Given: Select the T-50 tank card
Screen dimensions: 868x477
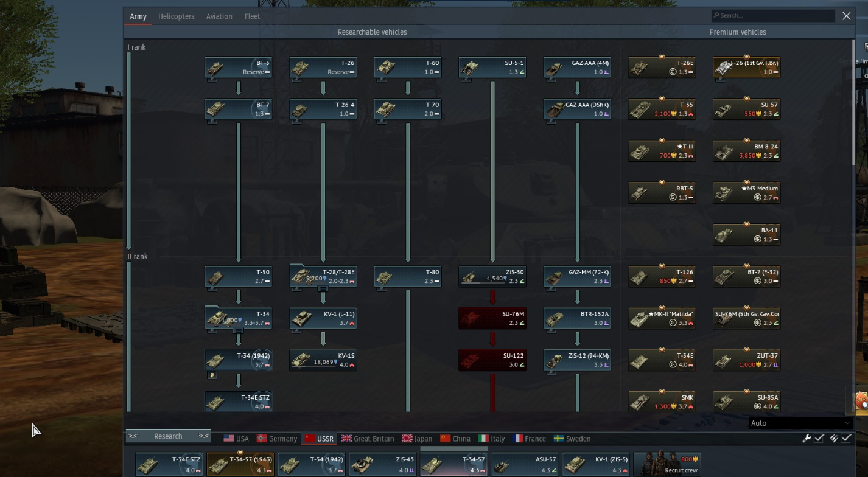Looking at the screenshot, I should pos(238,277).
